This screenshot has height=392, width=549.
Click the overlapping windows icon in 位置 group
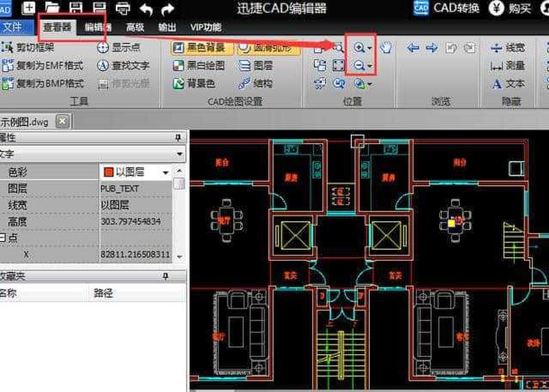(x=320, y=65)
